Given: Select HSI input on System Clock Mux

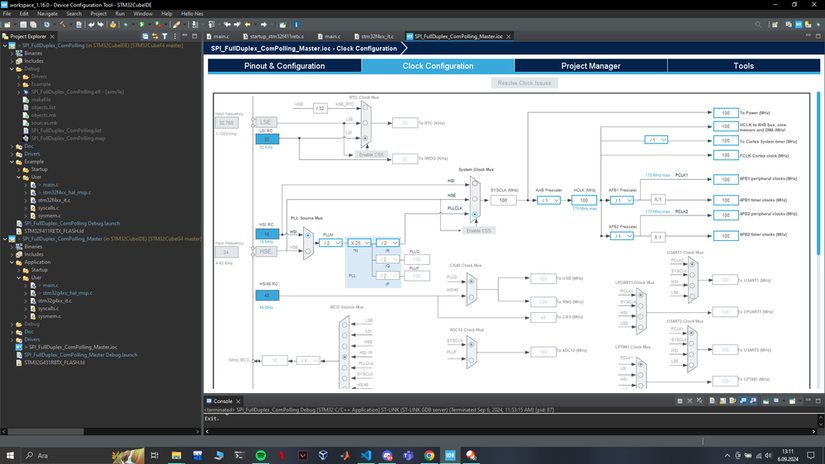Looking at the screenshot, I should pyautogui.click(x=475, y=184).
